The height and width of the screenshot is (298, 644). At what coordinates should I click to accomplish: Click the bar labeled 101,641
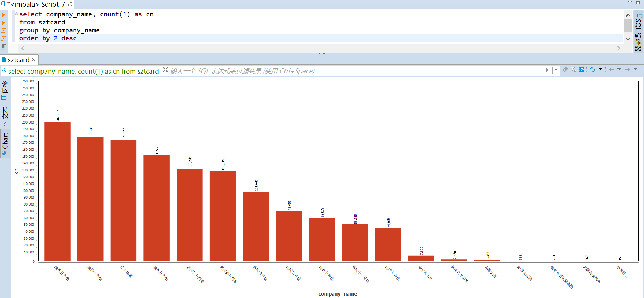click(x=256, y=226)
